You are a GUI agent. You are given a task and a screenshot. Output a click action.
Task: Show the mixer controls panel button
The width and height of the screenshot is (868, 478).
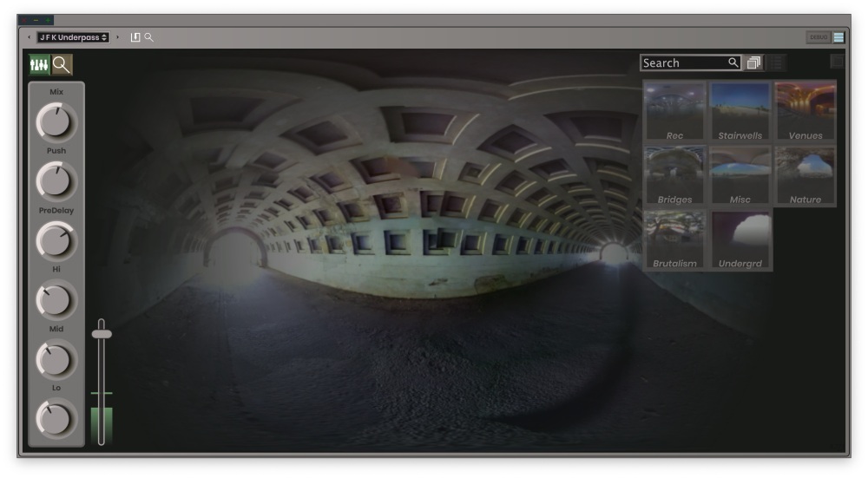click(x=39, y=65)
